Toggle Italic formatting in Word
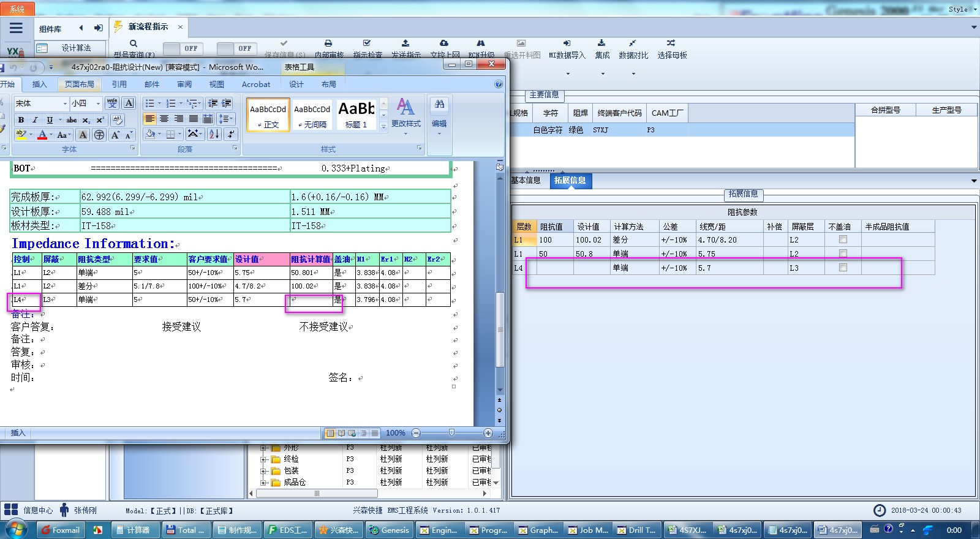The width and height of the screenshot is (980, 539). [x=35, y=120]
